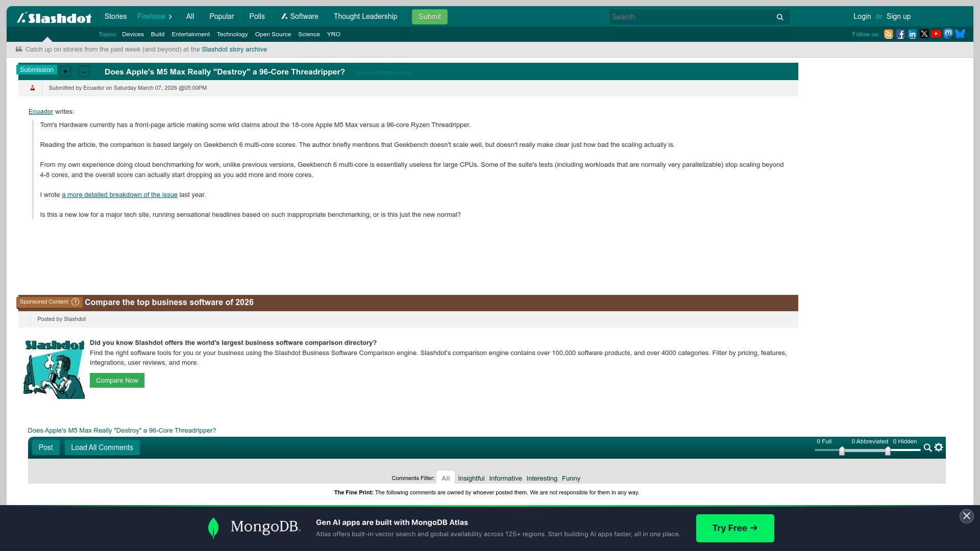This screenshot has width=980, height=551.
Task: Go to the Polls section
Action: point(257,16)
